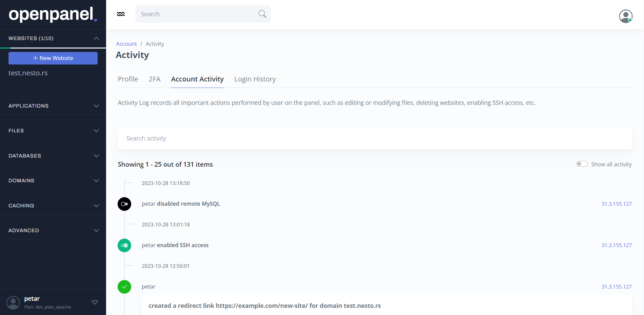Click the sidebar collapse wave icon
Screen dimensions: 644x315
click(121, 14)
